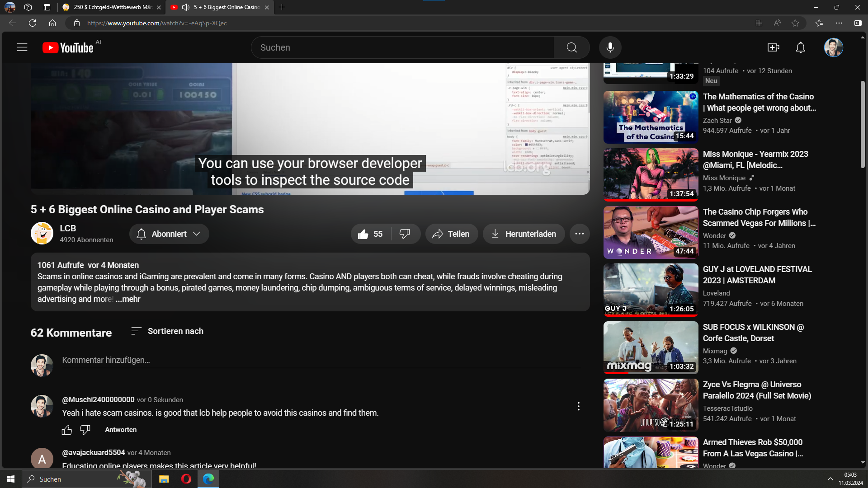This screenshot has width=868, height=488.
Task: Open Zyce Vs Flegma video thumbnail
Action: click(651, 405)
